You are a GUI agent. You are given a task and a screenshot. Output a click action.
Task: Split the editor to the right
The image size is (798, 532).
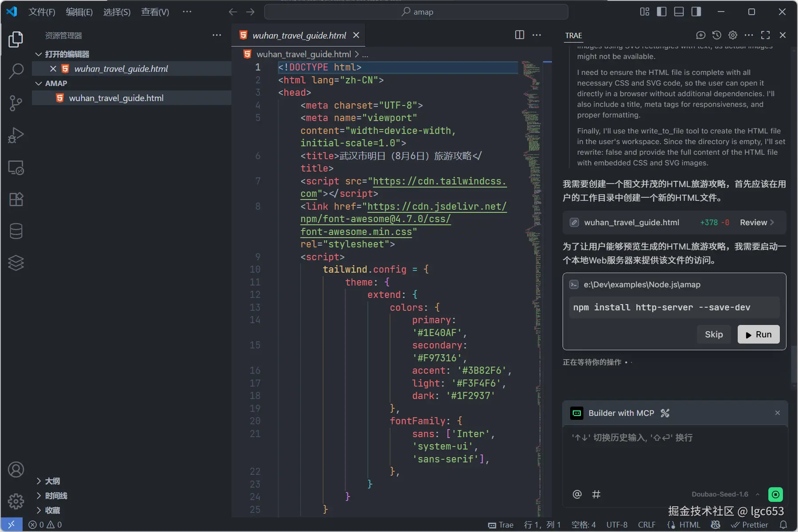click(520, 35)
